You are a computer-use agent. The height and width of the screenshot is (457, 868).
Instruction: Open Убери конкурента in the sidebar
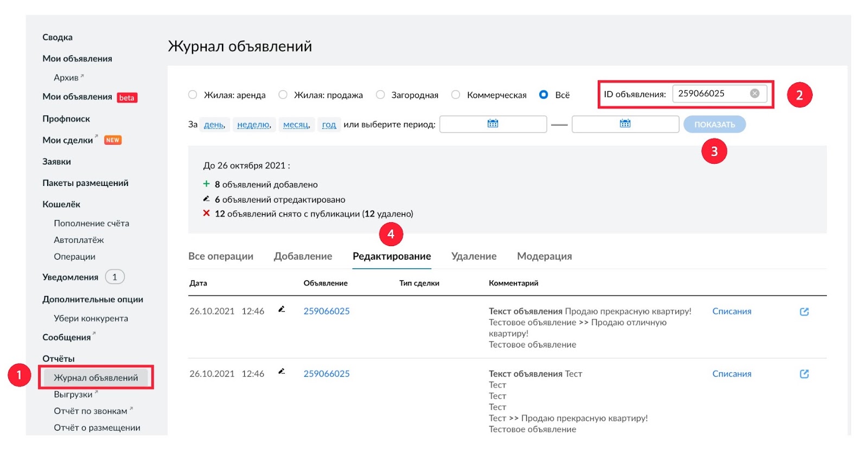click(91, 318)
